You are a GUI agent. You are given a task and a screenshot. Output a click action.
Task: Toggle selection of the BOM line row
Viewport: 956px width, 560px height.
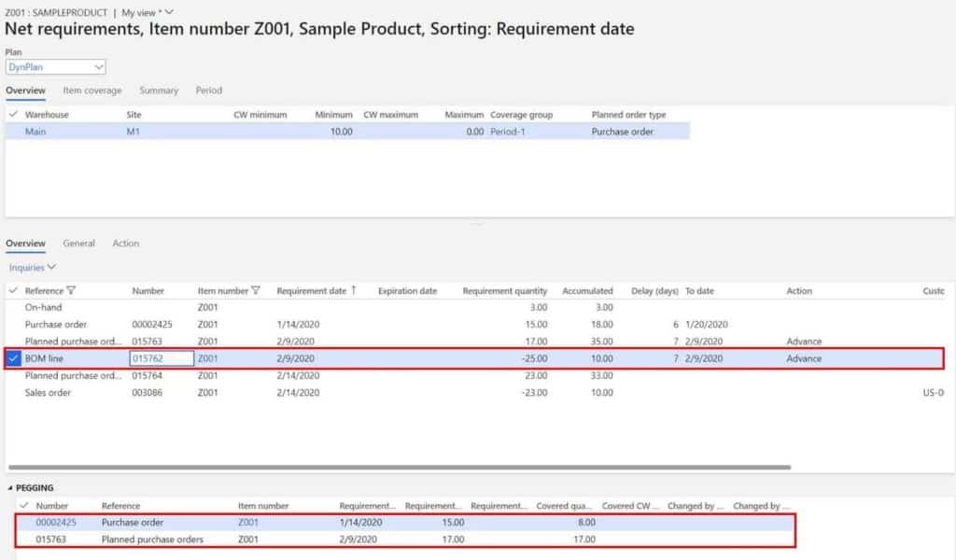click(x=12, y=358)
